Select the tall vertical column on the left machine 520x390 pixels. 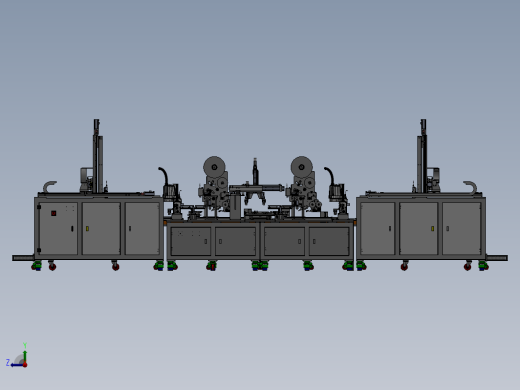96,156
